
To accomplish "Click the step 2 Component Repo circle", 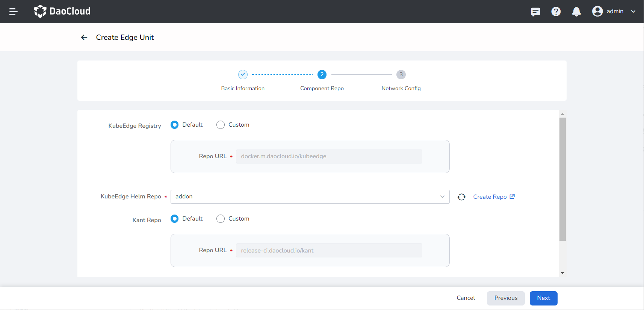I will pos(322,74).
